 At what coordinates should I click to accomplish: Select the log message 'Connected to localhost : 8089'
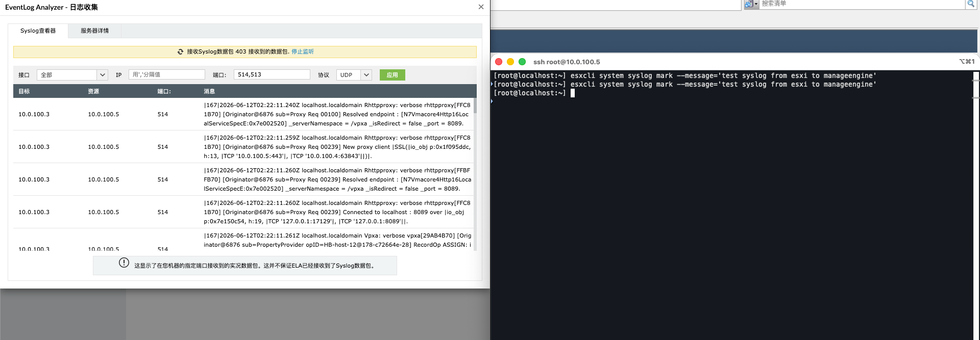pos(337,212)
